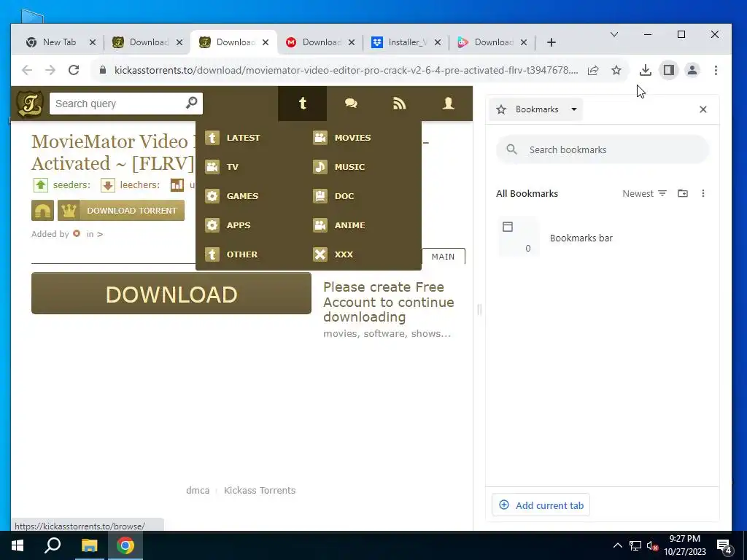Close the Bookmarks side panel
Viewport: 747px width, 560px height.
[x=703, y=109]
